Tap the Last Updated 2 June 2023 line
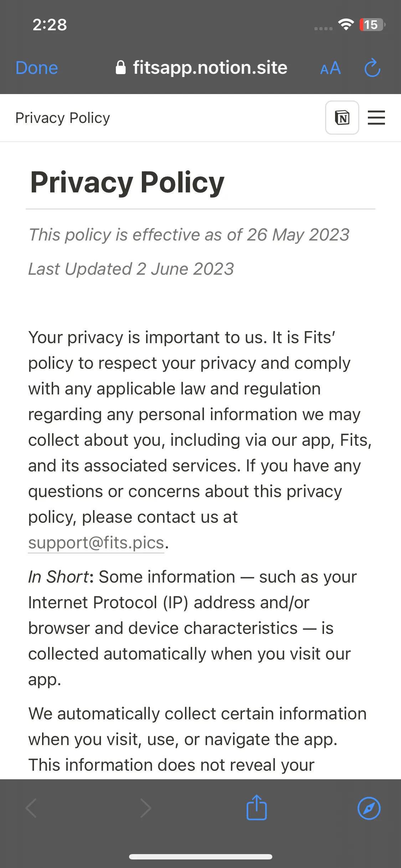401x868 pixels. [131, 269]
